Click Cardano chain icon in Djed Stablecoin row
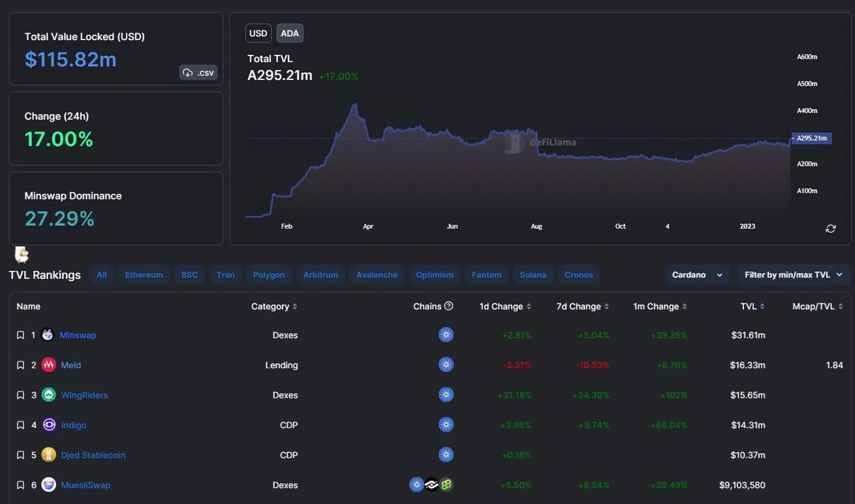Viewport: 855px width, 504px height. [x=446, y=455]
